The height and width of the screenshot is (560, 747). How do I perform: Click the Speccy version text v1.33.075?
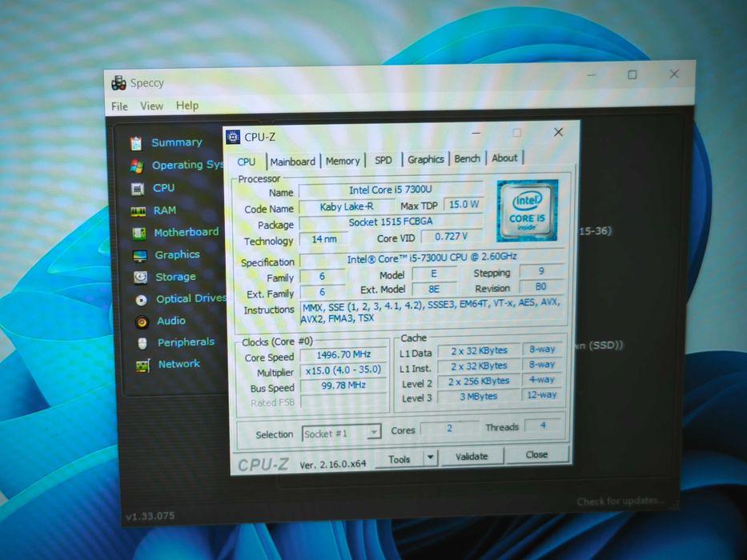coord(150,516)
